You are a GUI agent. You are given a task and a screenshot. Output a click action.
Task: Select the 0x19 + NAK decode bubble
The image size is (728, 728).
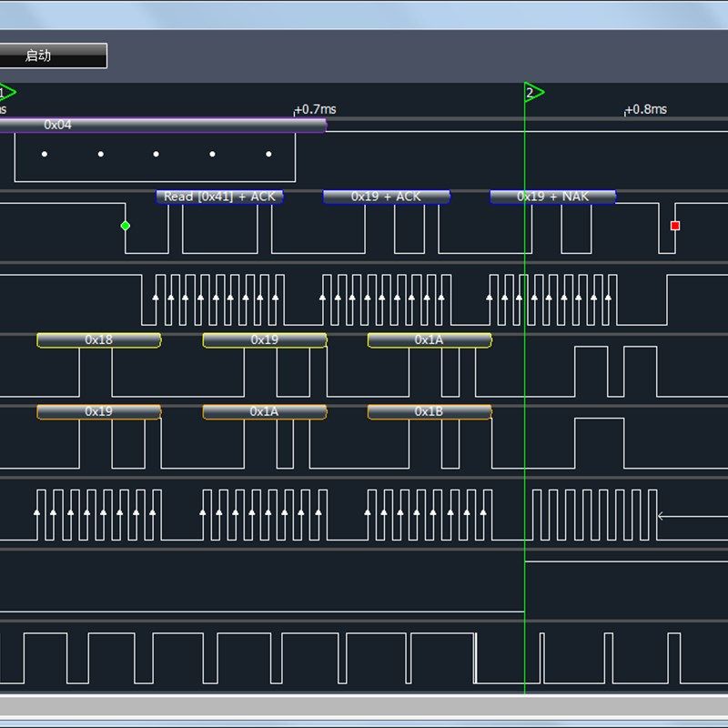point(553,197)
